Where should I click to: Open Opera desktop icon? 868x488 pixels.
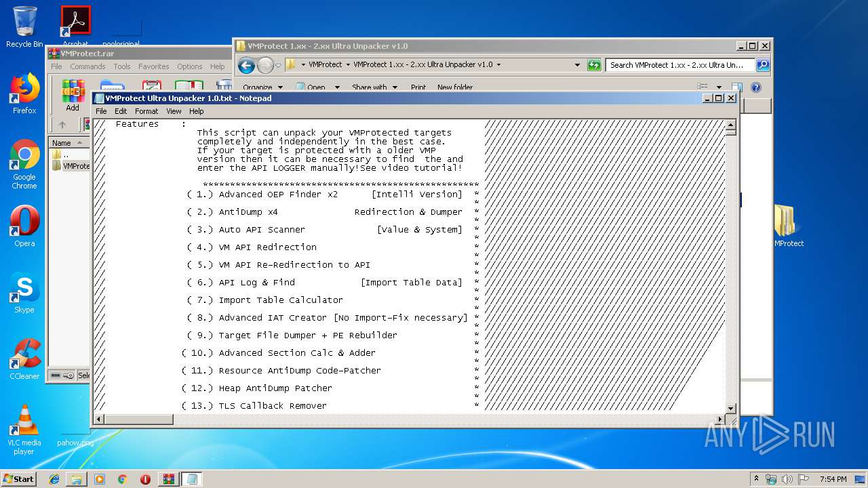coord(24,226)
